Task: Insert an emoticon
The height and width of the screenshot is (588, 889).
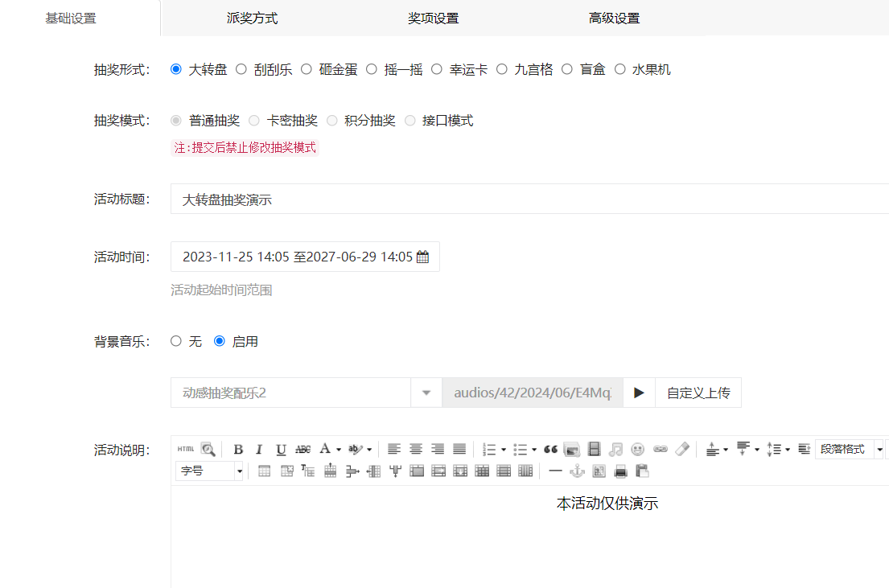Action: point(638,450)
